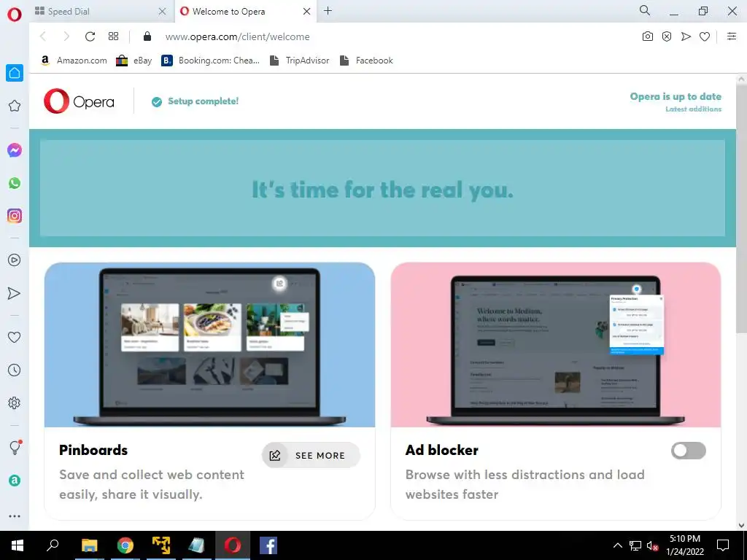Image resolution: width=747 pixels, height=560 pixels.
Task: Click the Ad blocker laptop image
Action: pyautogui.click(x=555, y=345)
